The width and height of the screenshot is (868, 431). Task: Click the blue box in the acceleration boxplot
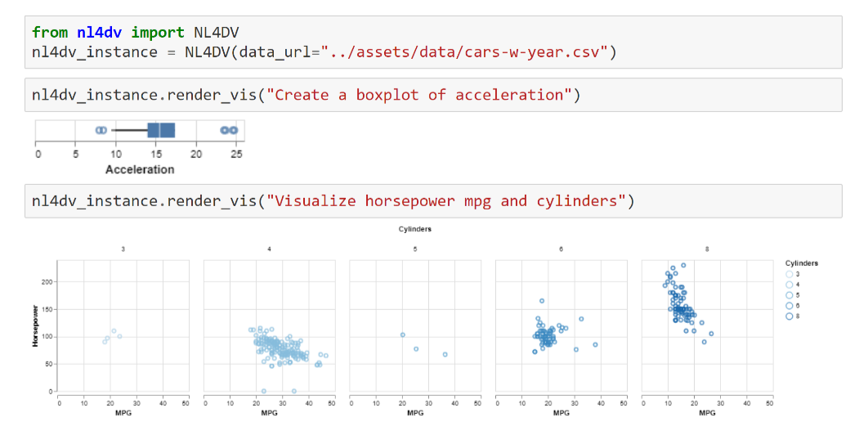(161, 130)
